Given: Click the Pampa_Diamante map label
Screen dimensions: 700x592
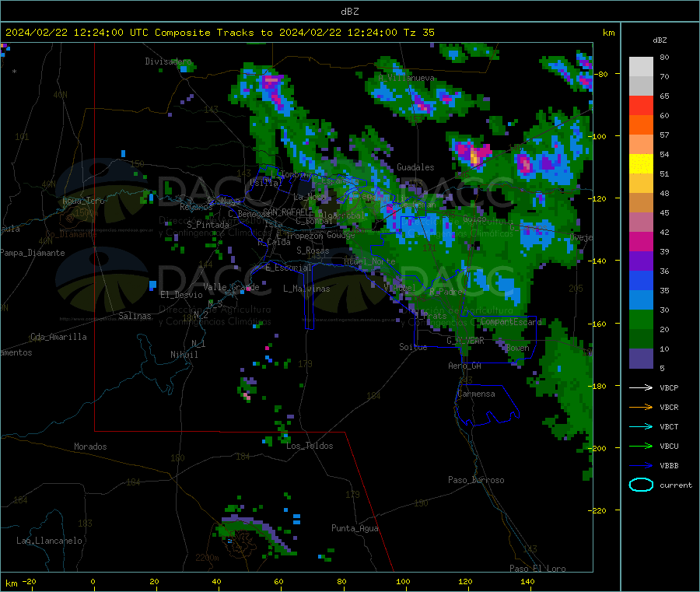Looking at the screenshot, I should (x=32, y=253).
